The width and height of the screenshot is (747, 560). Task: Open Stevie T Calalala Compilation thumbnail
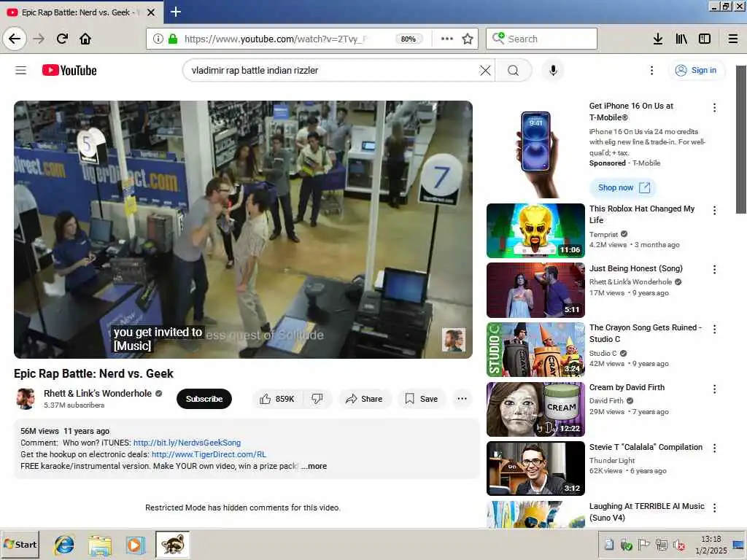(536, 469)
